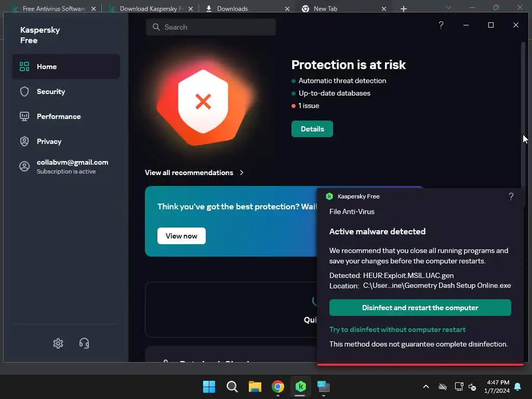The image size is (532, 399).
Task: Open the Privacy section
Action: 66,141
